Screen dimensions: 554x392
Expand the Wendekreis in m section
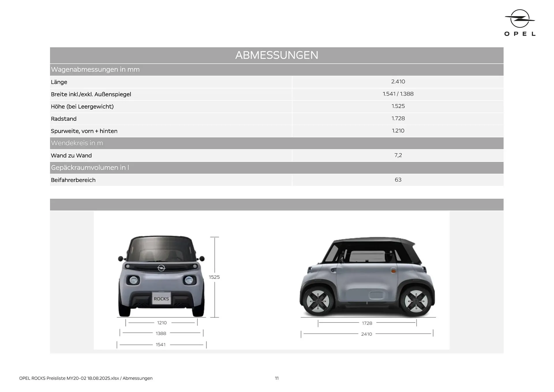click(77, 143)
